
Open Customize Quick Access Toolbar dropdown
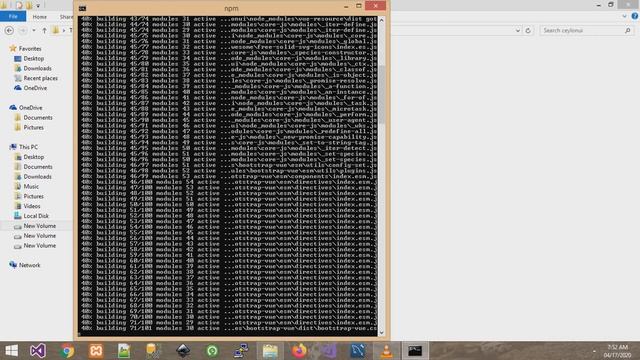[x=38, y=6]
